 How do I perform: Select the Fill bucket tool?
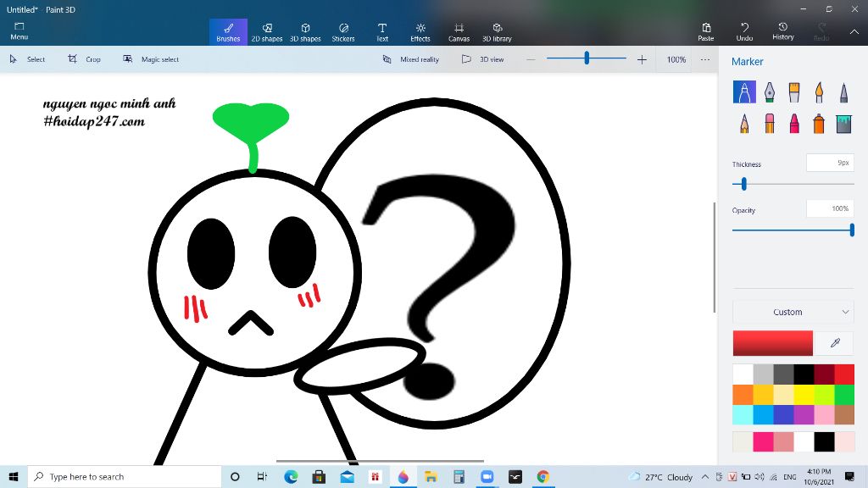click(843, 123)
